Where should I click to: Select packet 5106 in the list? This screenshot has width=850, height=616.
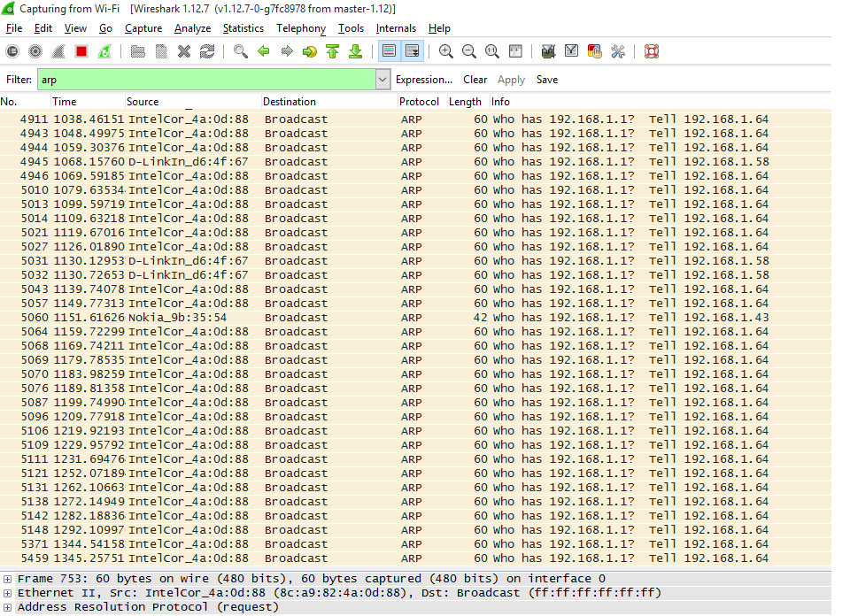tap(416, 431)
